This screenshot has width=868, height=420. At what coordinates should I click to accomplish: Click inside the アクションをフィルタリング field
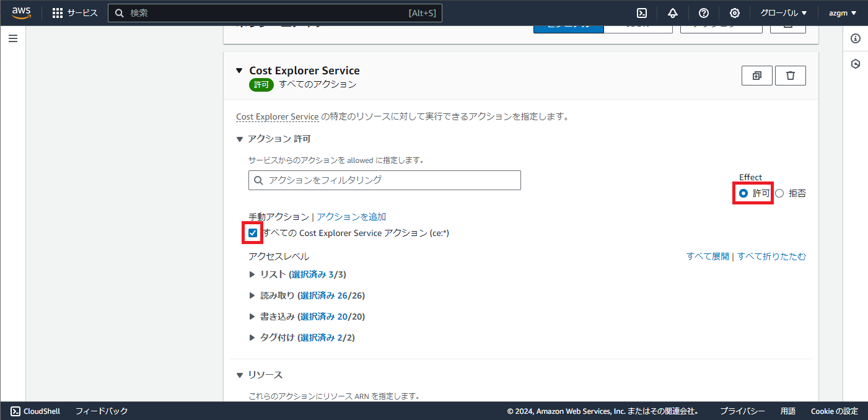[x=384, y=180]
